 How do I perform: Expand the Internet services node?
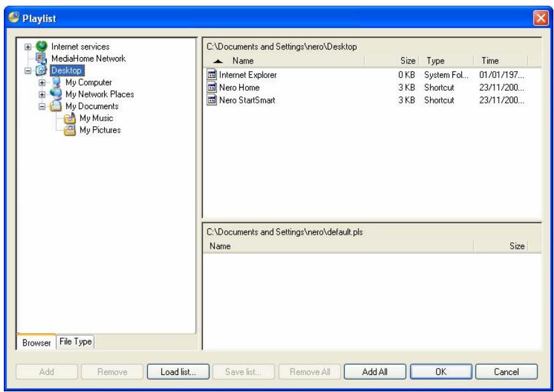coord(28,46)
